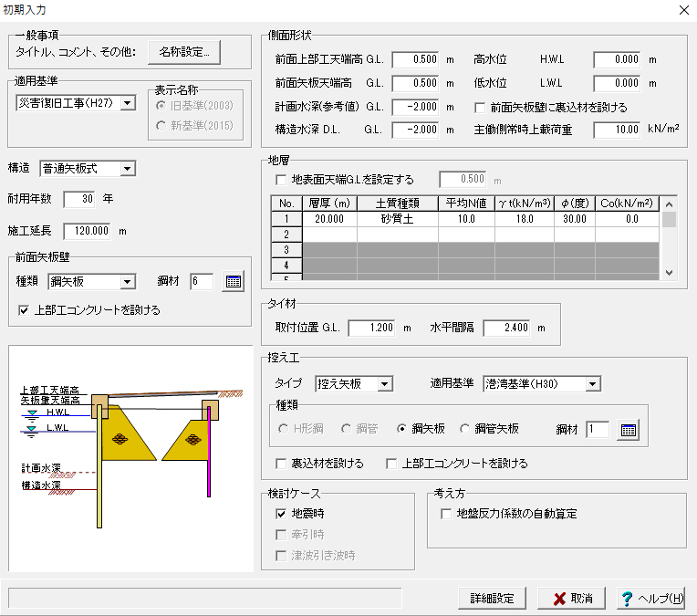Enable 前面矢板壁に裏込材を設ける checkbox
Viewport: 697px width, 616px height.
pyautogui.click(x=551, y=108)
